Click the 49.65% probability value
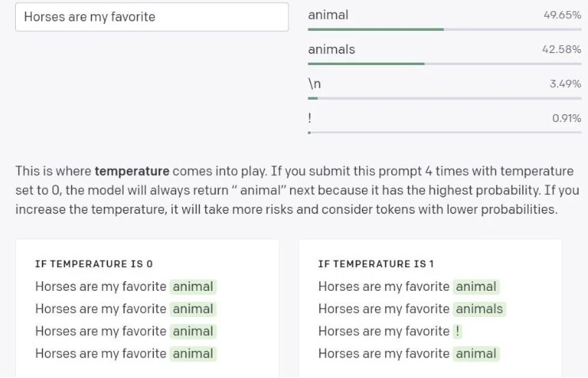 (562, 15)
